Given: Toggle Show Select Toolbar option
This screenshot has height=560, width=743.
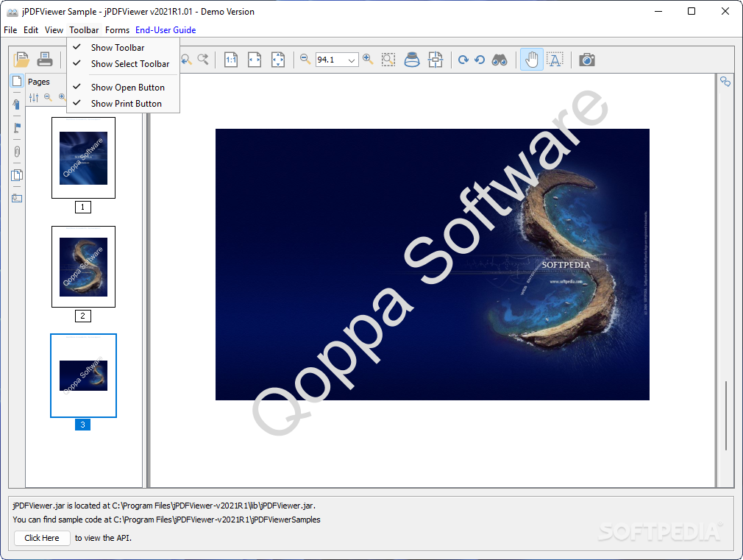Looking at the screenshot, I should click(123, 63).
